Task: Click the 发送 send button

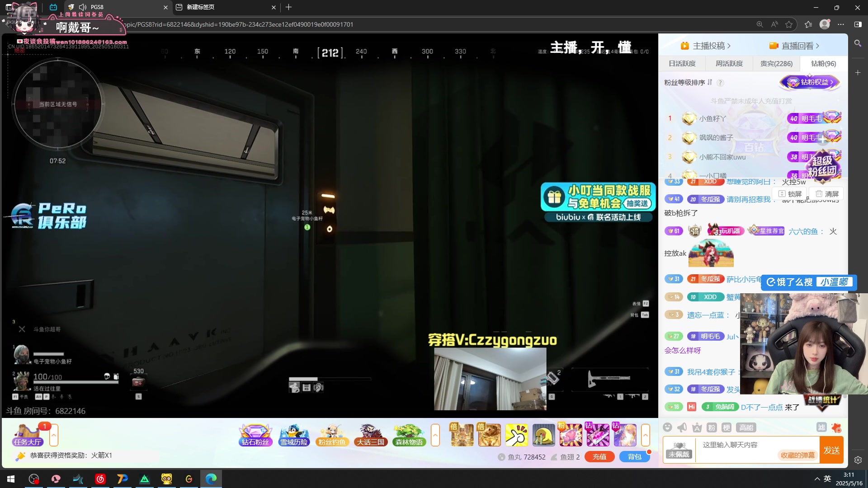Action: coord(831,450)
